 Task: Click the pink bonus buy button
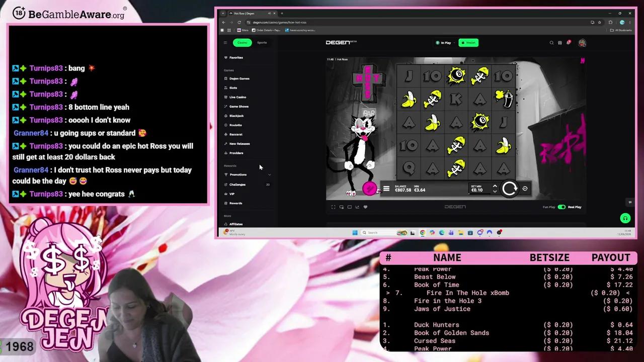[369, 189]
